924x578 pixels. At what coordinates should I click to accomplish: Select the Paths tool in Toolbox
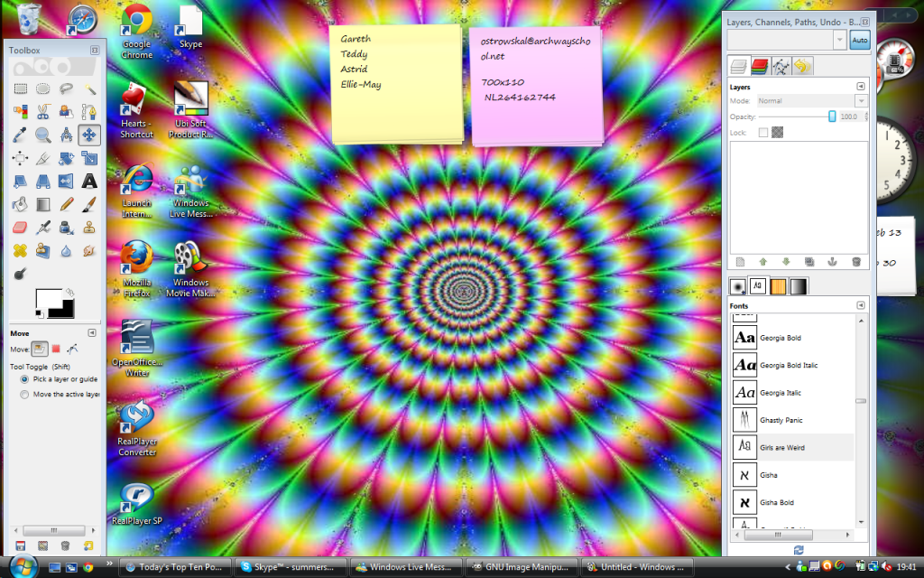click(89, 112)
